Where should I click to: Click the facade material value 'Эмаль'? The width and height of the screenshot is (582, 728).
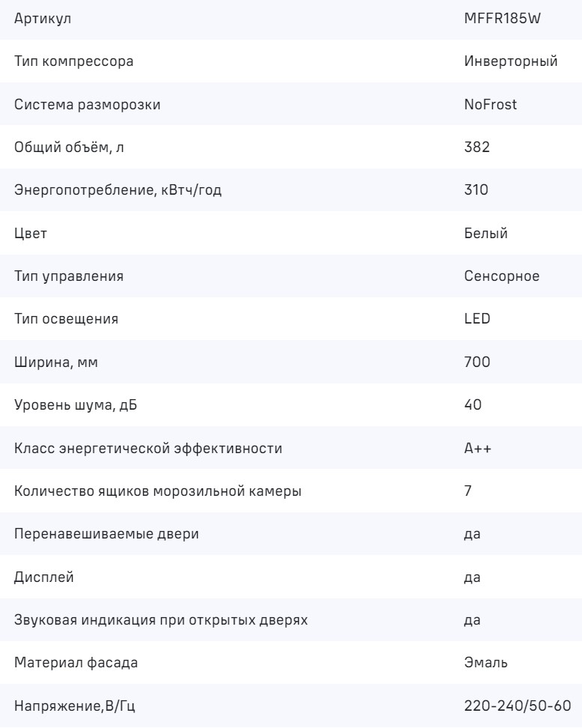click(x=485, y=663)
